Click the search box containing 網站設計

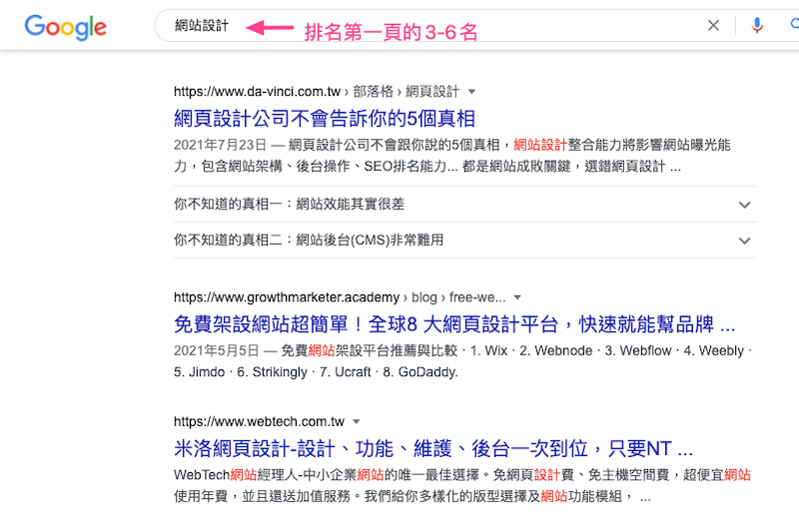(x=476, y=26)
